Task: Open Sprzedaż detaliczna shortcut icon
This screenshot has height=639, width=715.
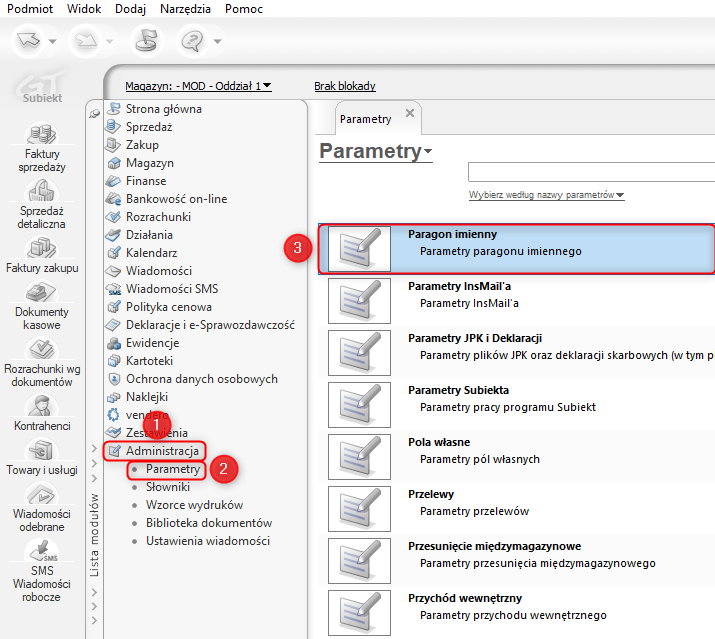Action: (41, 192)
